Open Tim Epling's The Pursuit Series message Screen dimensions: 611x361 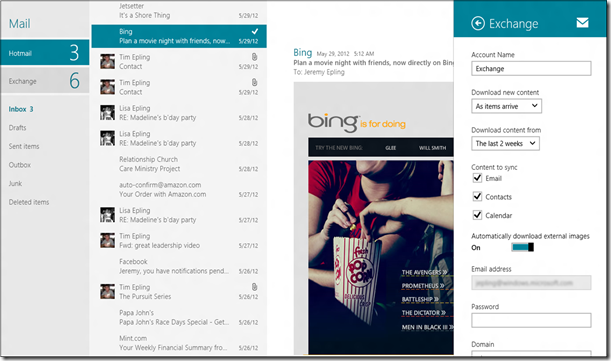pyautogui.click(x=179, y=292)
